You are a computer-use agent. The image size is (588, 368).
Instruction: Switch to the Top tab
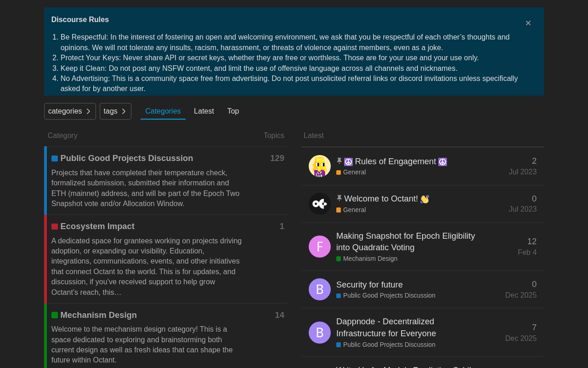click(233, 111)
